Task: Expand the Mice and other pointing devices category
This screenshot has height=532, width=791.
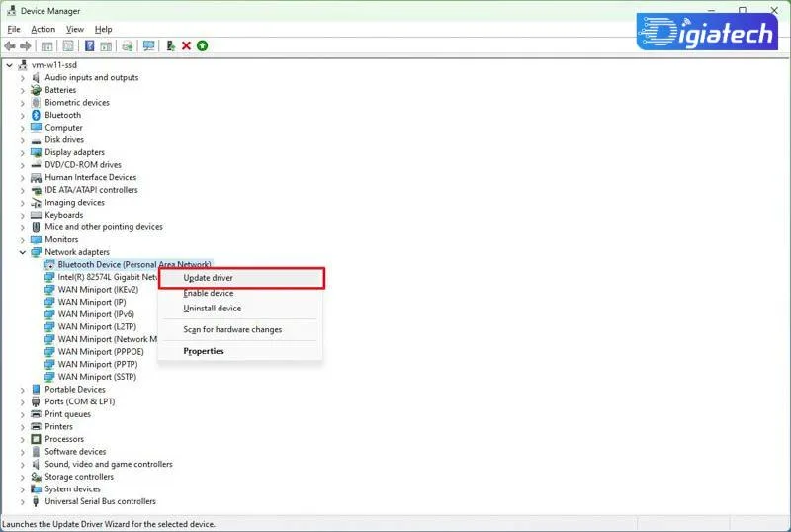Action: tap(22, 227)
